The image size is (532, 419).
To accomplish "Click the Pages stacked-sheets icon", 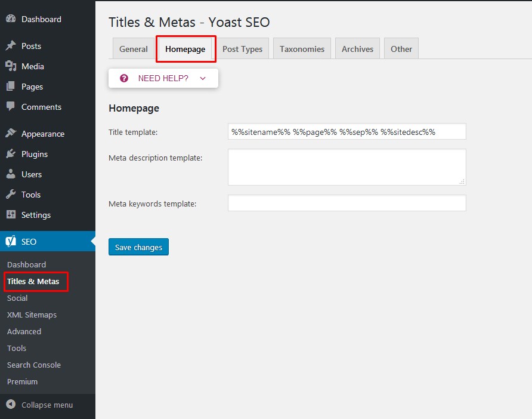I will coord(11,86).
